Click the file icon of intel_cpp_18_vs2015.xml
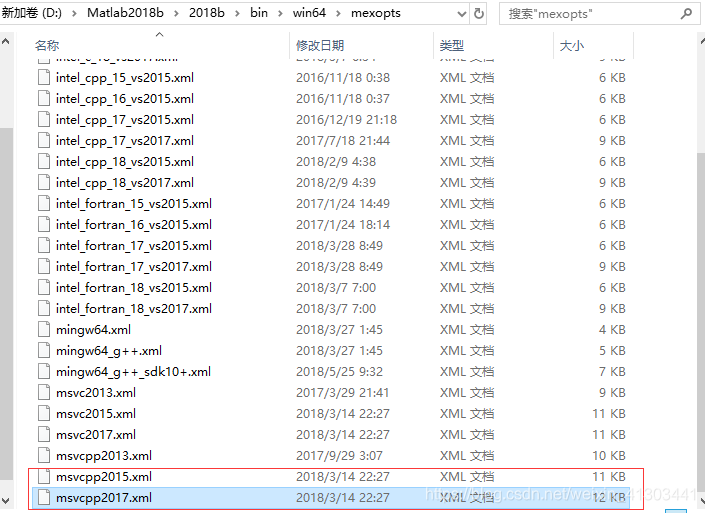 click(x=44, y=161)
